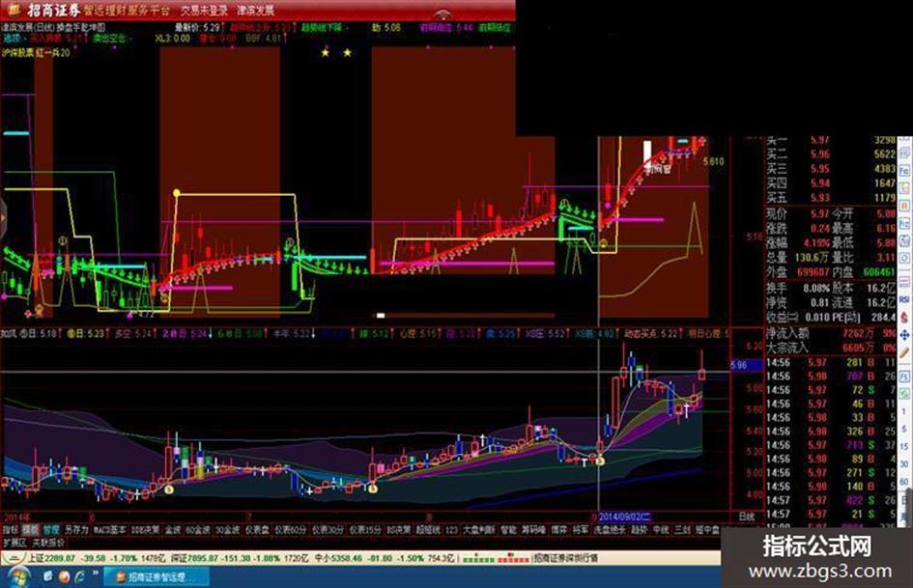Screen dimensions: 913x588
Task: Click the Internet Explorer taskbar icon
Action: (80, 575)
